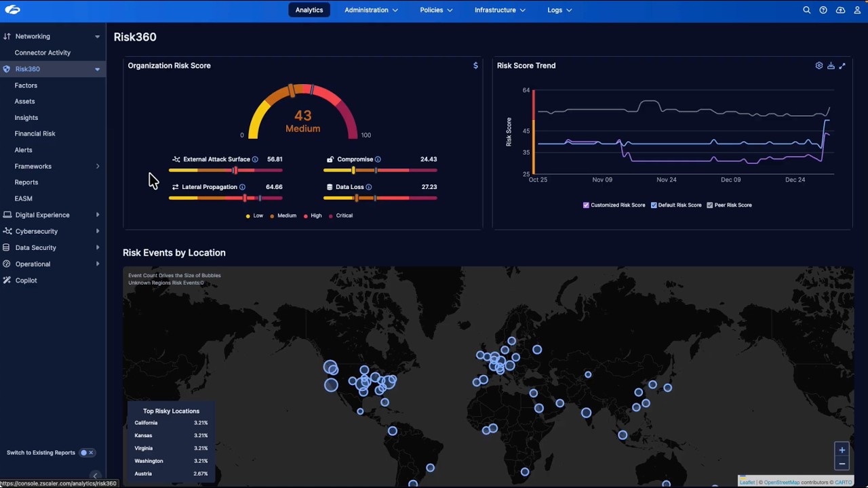Uncheck Customized Risk Score checkbox
Image resolution: width=868 pixels, height=488 pixels.
[x=587, y=205]
